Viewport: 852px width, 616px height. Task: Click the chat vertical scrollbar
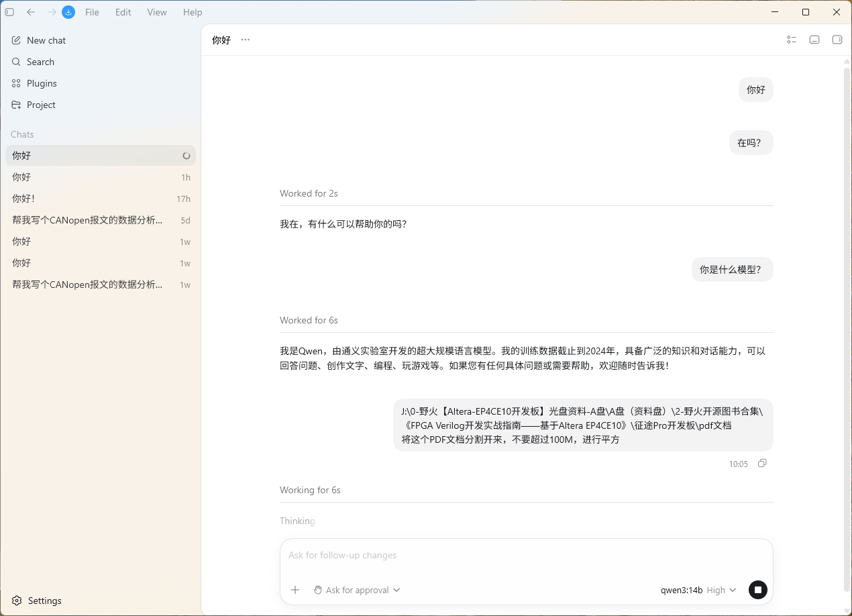pyautogui.click(x=847, y=329)
